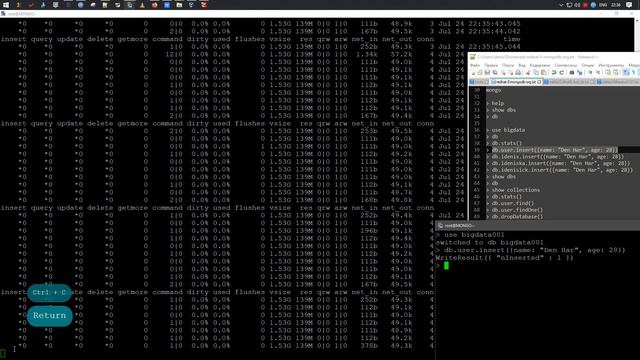Click the Save All icon in Notepad++ toolbar

(x=495, y=73)
